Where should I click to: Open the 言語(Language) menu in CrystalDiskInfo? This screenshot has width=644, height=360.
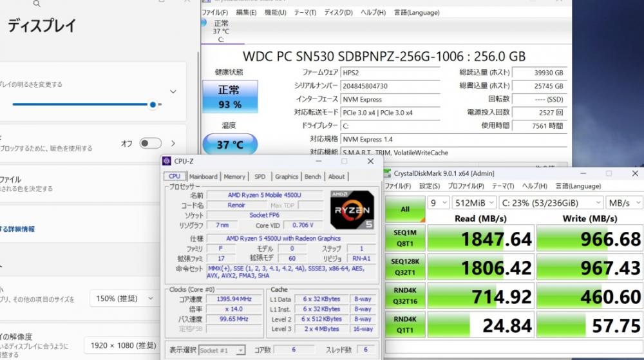point(417,12)
